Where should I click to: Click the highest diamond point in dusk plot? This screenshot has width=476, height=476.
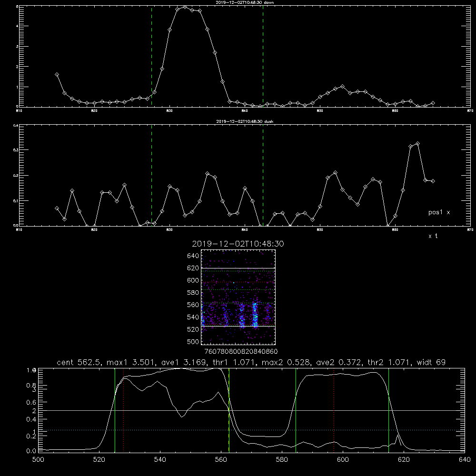(418, 144)
